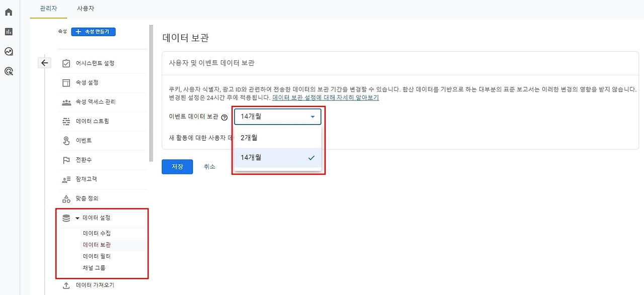Switch to the 사용자 tab
Viewport: 644px width, 295px height.
click(86, 8)
